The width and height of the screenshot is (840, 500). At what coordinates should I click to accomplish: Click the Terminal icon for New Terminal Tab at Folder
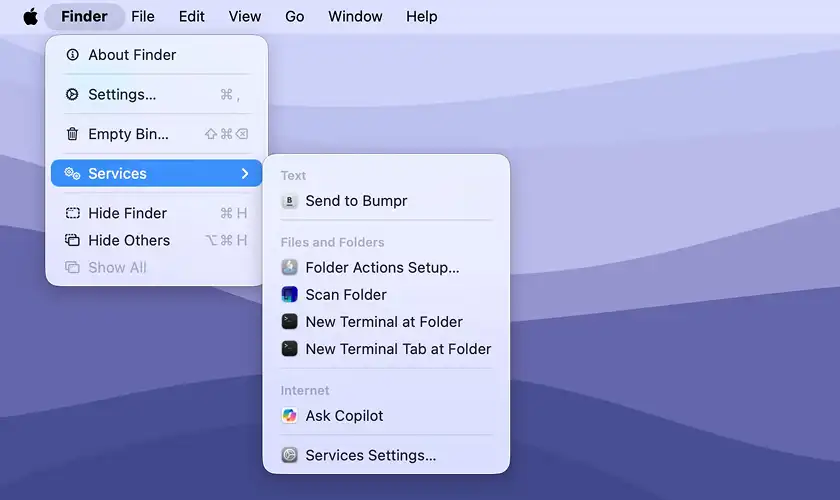(289, 349)
